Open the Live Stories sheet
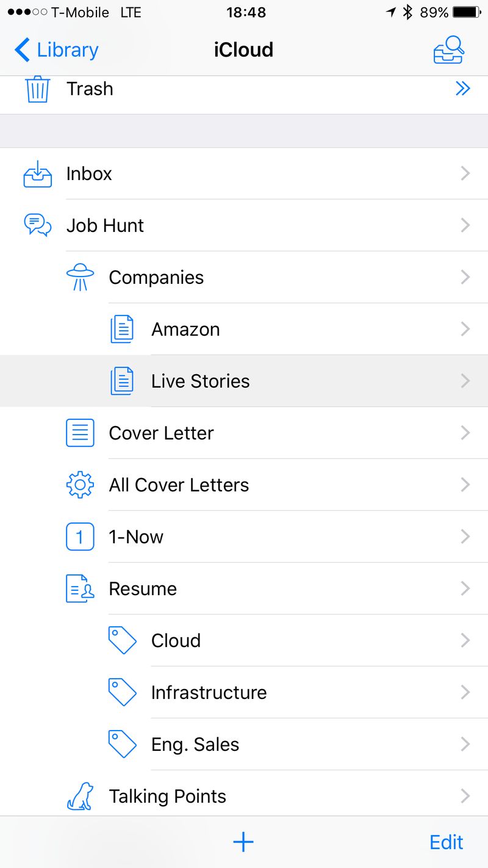The height and width of the screenshot is (868, 488). (200, 382)
